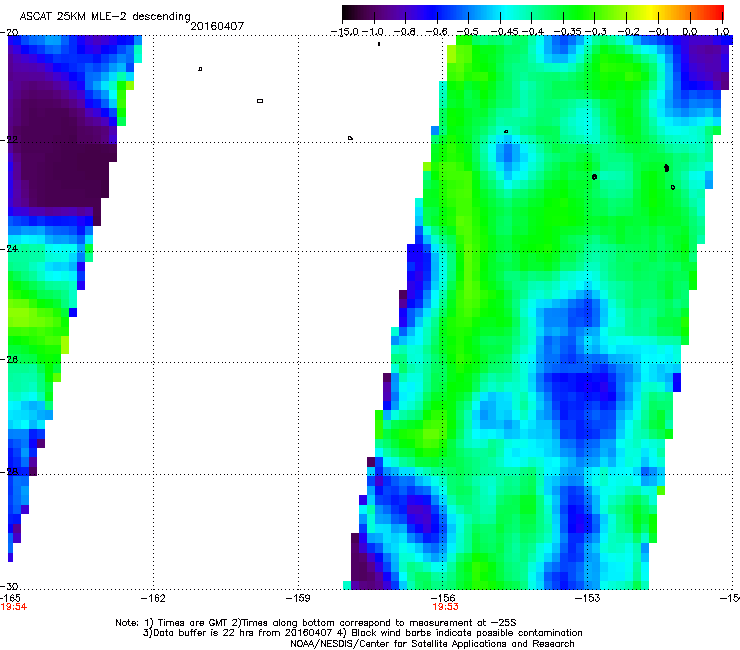Click the -156 longitude label
Screen dimensions: 740x650
click(x=443, y=599)
